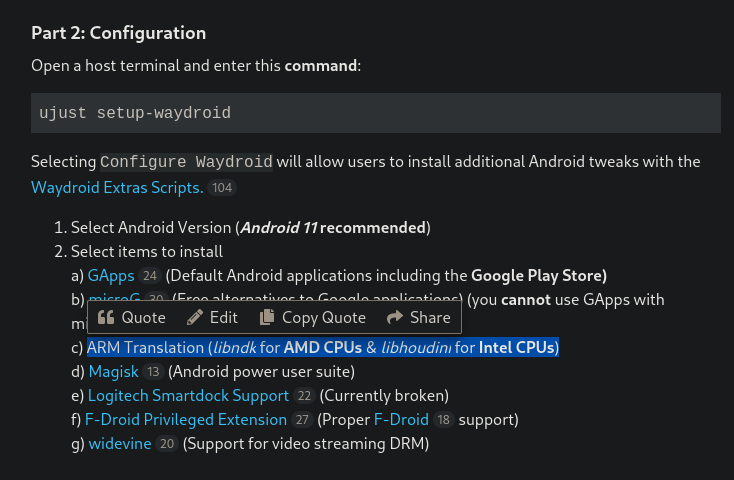Open the Waydroid Extras Scripts link
The height and width of the screenshot is (480, 734).
[117, 188]
